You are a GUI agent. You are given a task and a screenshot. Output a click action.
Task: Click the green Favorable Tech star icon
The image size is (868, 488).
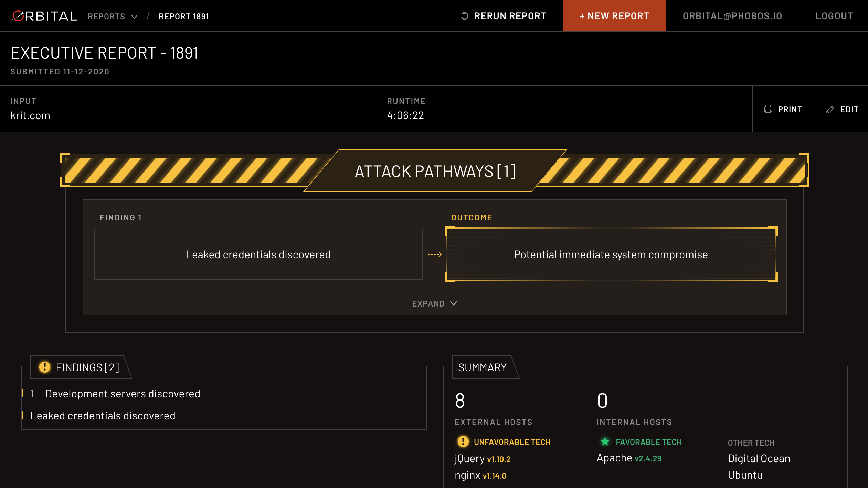605,442
